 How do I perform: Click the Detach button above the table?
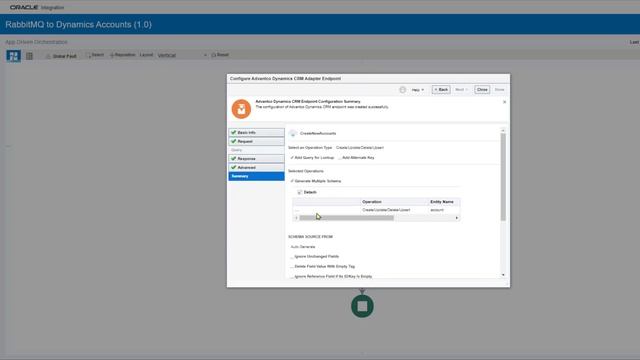[x=307, y=192]
